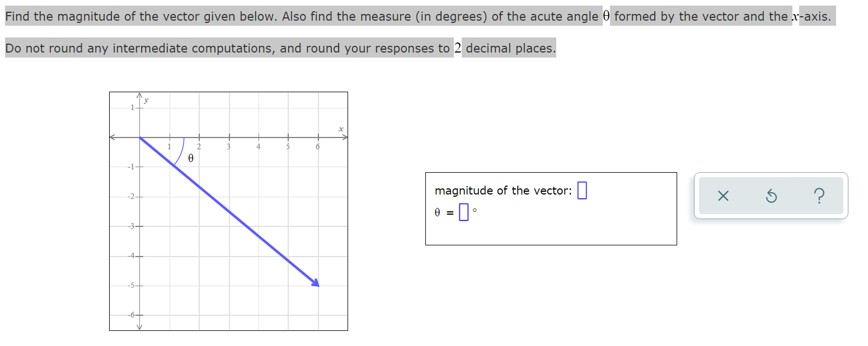
Task: Click the tick labeled 6 on the x-axis
Action: coord(317,146)
